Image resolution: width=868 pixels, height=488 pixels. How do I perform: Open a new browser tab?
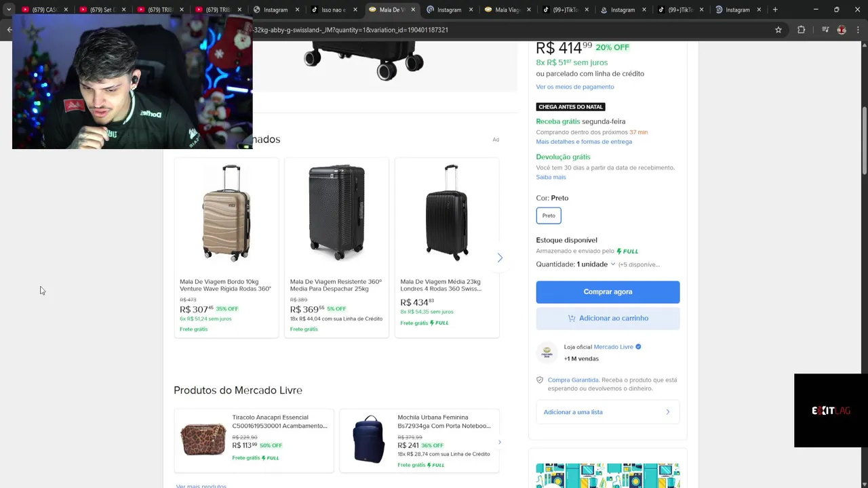pyautogui.click(x=775, y=9)
